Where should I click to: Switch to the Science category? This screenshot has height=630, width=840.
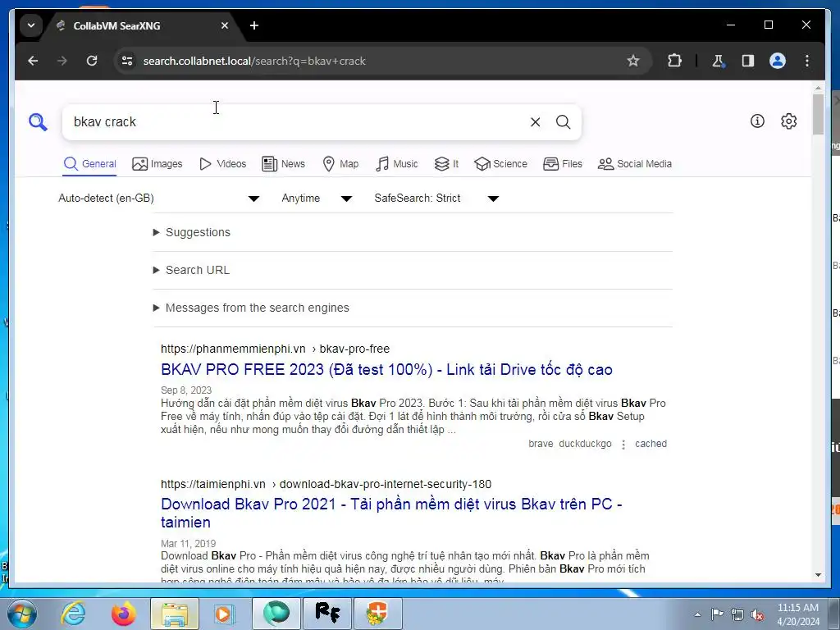click(500, 164)
